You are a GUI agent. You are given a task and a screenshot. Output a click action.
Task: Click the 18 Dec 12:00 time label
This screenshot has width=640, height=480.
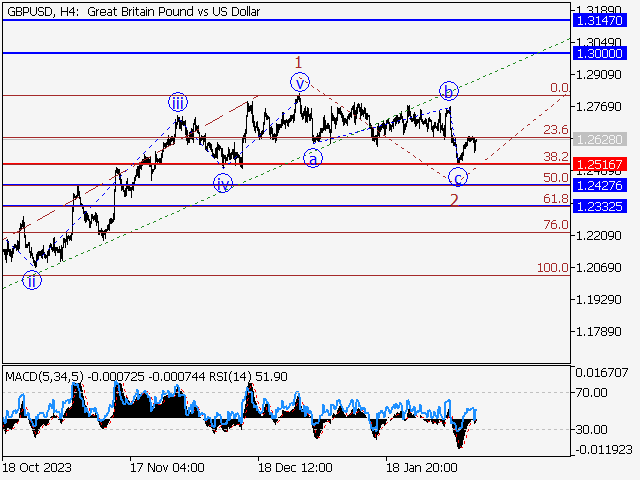click(295, 467)
